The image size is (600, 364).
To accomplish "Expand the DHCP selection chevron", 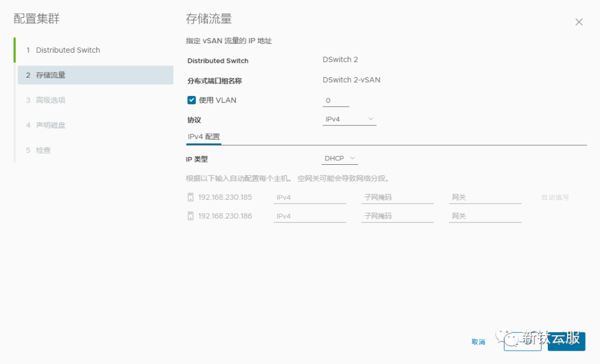I will [x=352, y=158].
